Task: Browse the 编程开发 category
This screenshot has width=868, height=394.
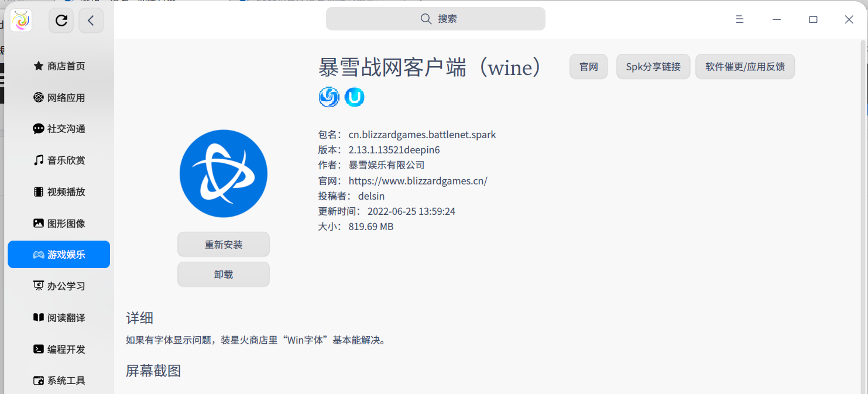Action: click(59, 349)
